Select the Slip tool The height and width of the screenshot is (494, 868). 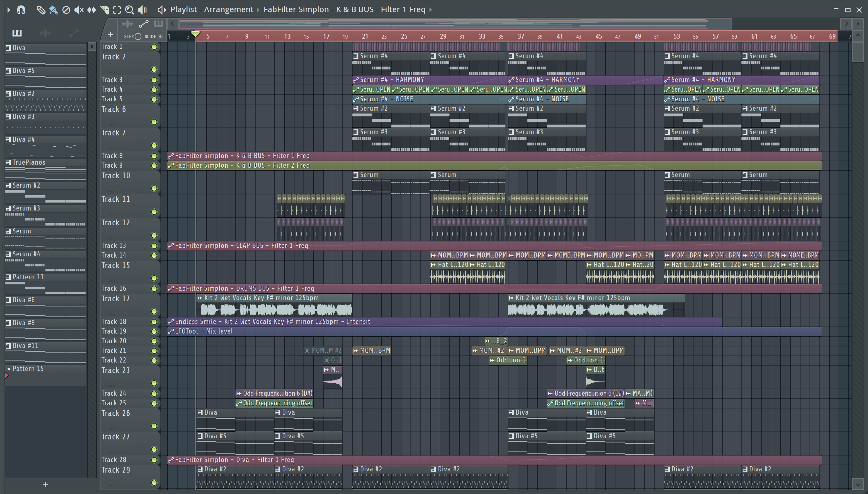92,10
